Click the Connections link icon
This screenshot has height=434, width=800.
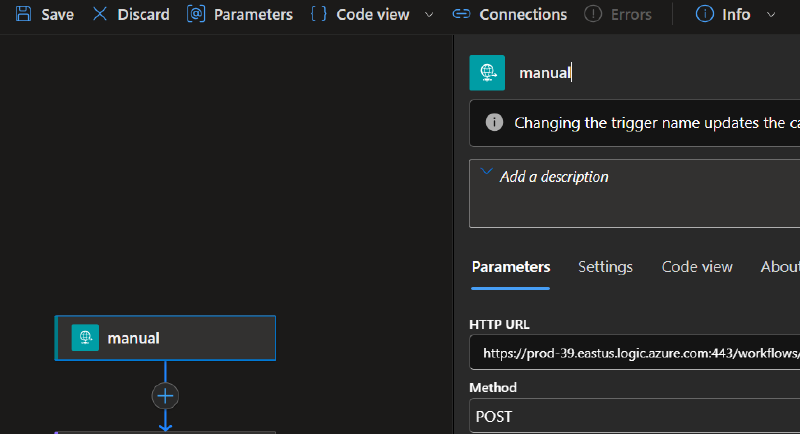[x=461, y=14]
